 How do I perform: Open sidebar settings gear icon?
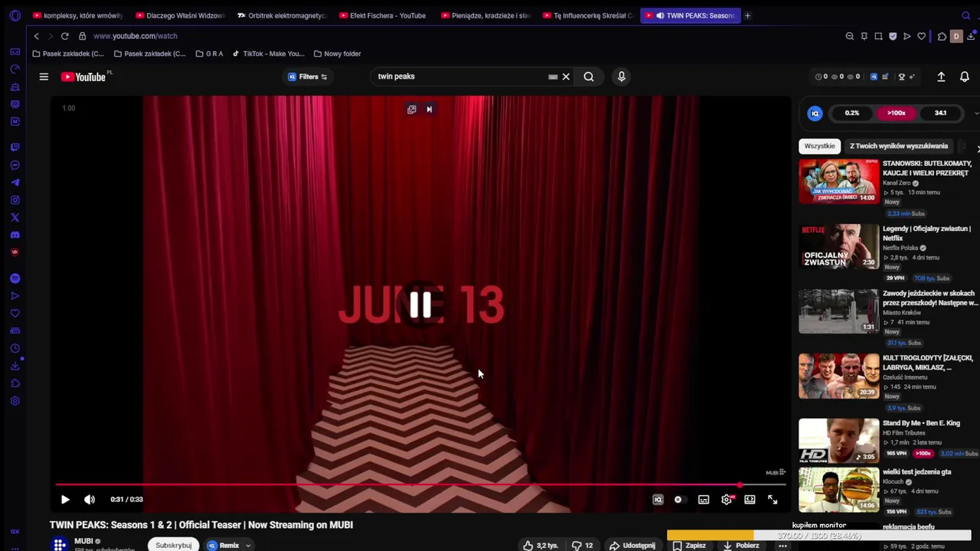pos(15,401)
